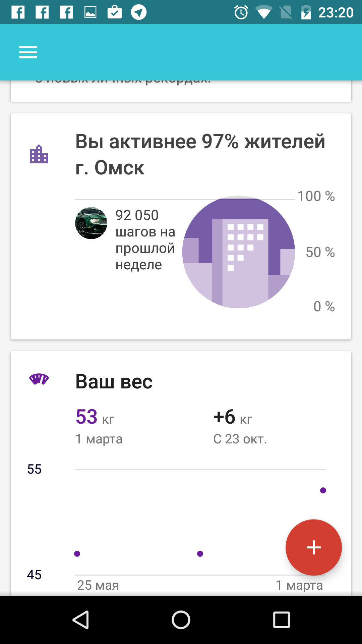Open the "Ваш вес" card heading

[114, 382]
